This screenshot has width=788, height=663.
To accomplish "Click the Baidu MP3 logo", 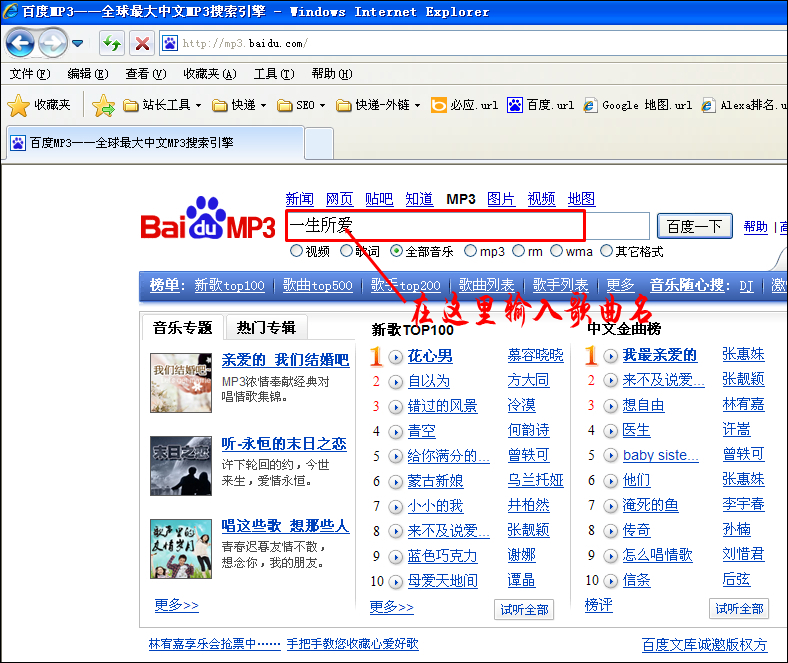I will [208, 219].
